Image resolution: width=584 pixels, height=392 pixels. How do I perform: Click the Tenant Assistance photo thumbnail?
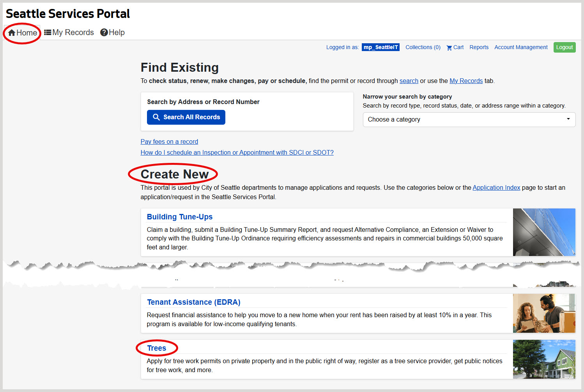(544, 313)
